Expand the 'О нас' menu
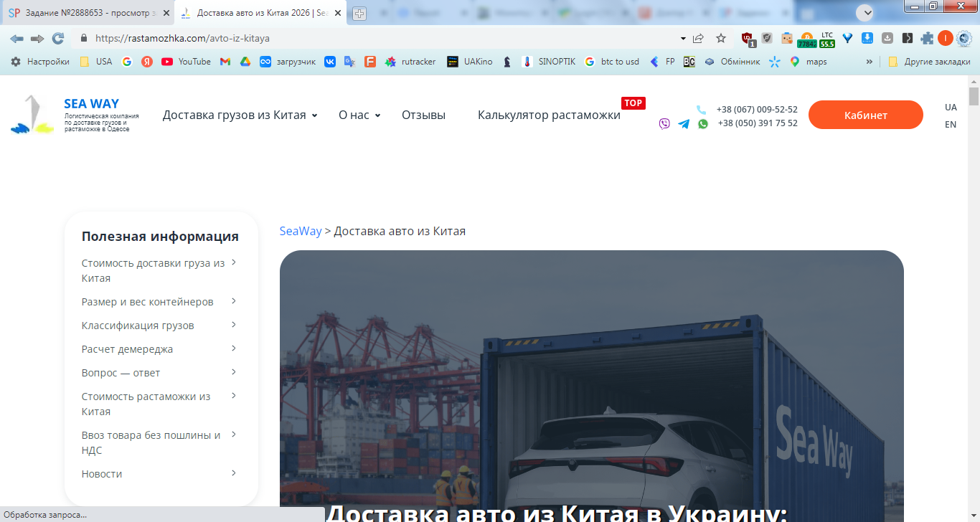The height and width of the screenshot is (522, 980). (x=359, y=115)
